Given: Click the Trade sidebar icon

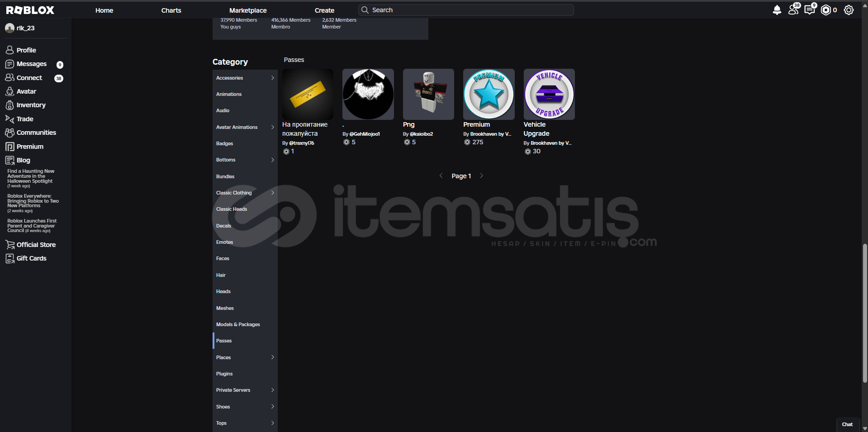Looking at the screenshot, I should (x=9, y=119).
